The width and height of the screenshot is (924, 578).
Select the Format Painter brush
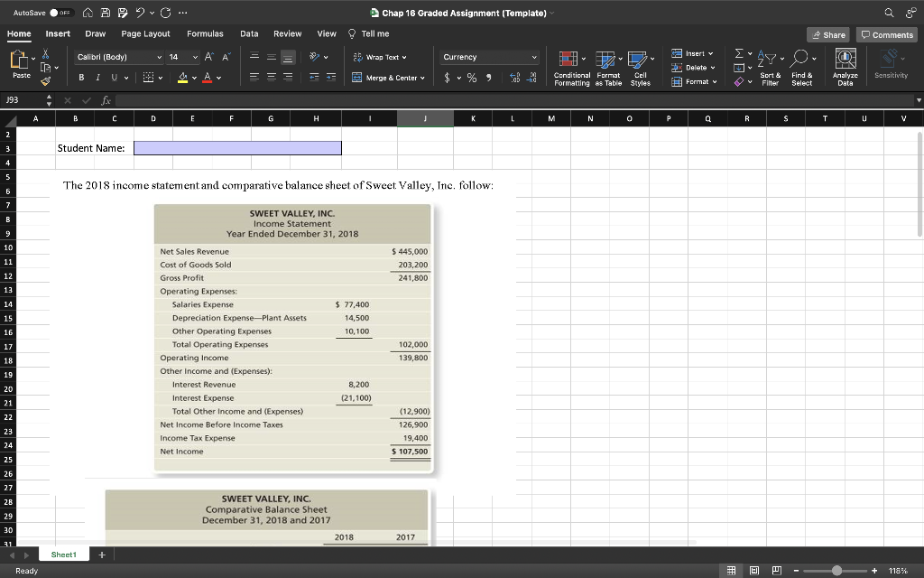pyautogui.click(x=45, y=80)
